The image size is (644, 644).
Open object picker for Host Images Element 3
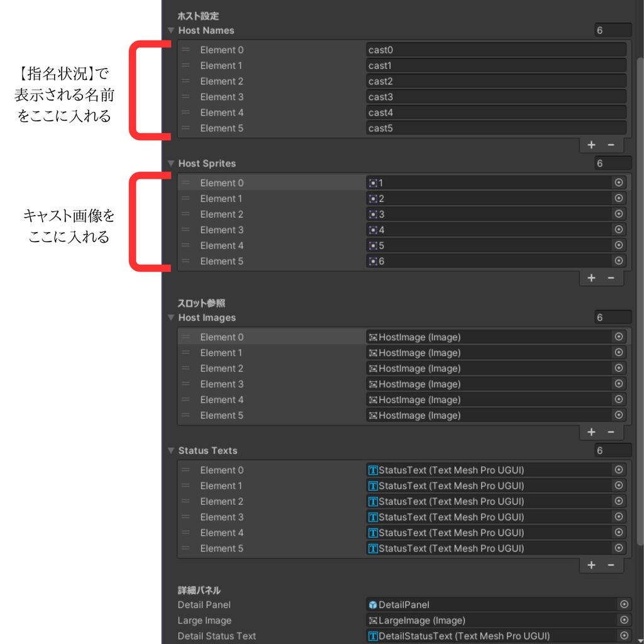(x=619, y=383)
